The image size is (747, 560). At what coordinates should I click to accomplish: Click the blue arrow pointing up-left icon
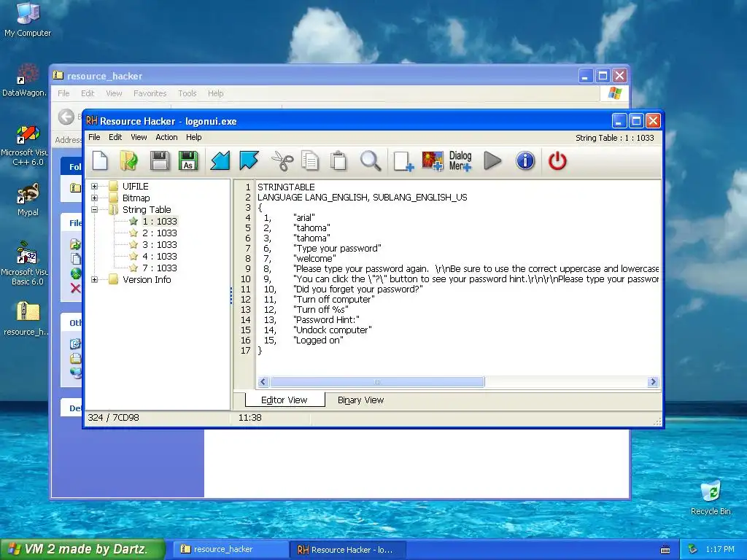249,161
